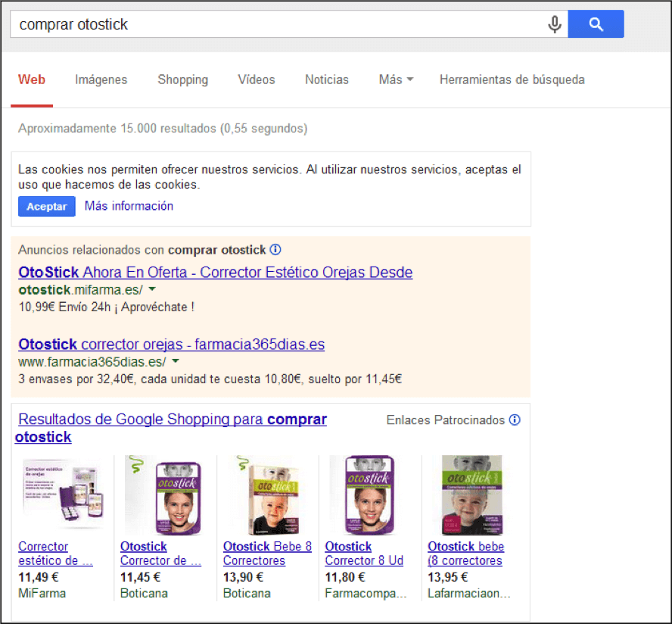672x624 pixels.
Task: Click the 13,95 € price
Action: [448, 577]
